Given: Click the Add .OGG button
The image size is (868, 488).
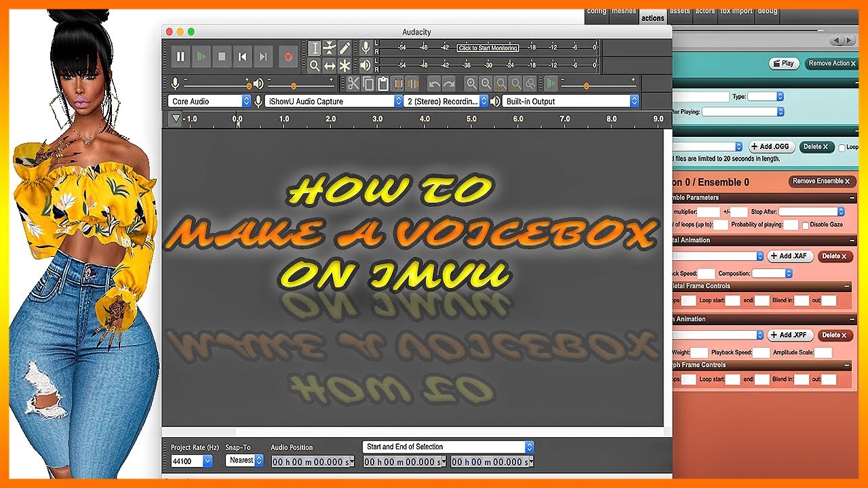Looking at the screenshot, I should (x=771, y=146).
